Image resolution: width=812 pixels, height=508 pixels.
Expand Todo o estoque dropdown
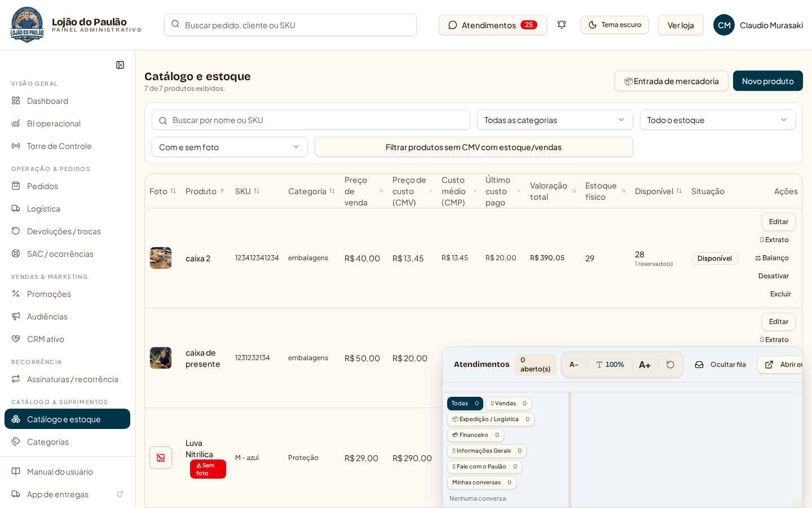717,120
